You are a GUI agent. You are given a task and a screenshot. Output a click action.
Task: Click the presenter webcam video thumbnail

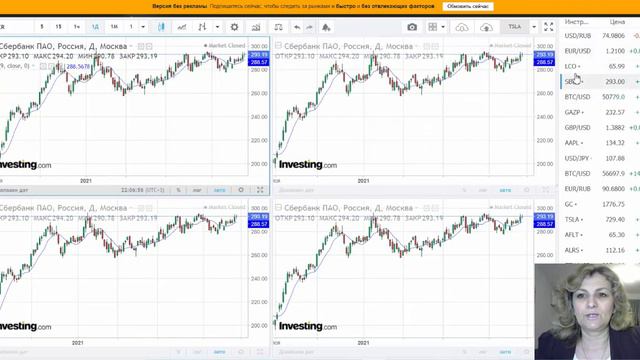click(x=587, y=311)
